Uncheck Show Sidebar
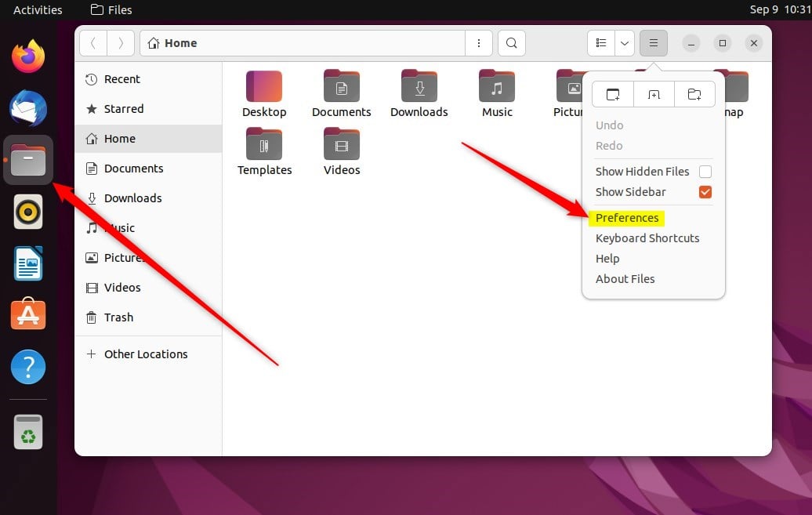 (x=705, y=192)
